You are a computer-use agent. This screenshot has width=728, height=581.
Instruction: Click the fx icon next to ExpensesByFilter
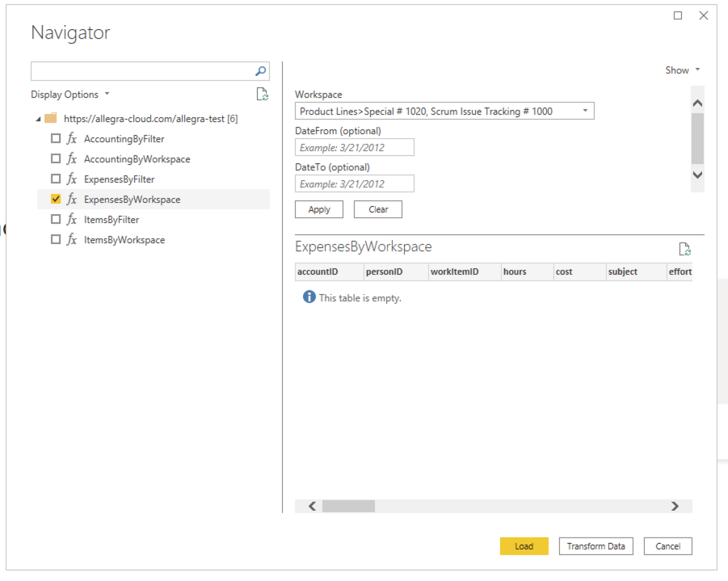pyautogui.click(x=72, y=179)
